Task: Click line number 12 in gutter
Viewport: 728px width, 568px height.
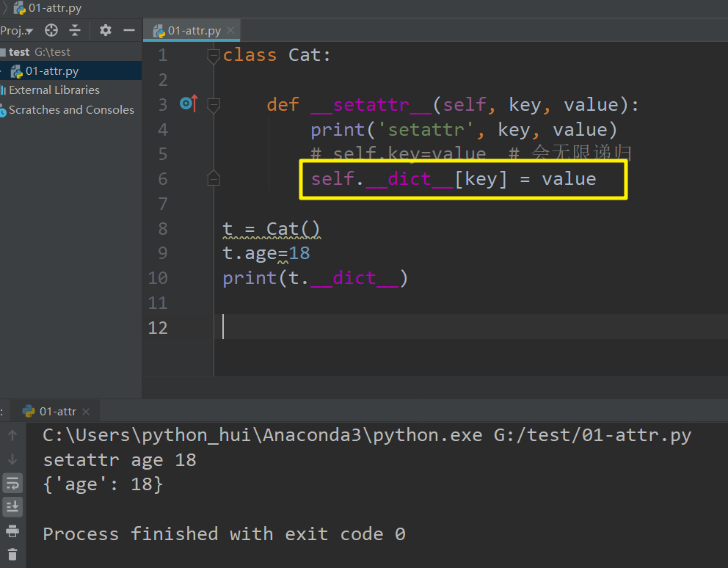Action: (158, 328)
